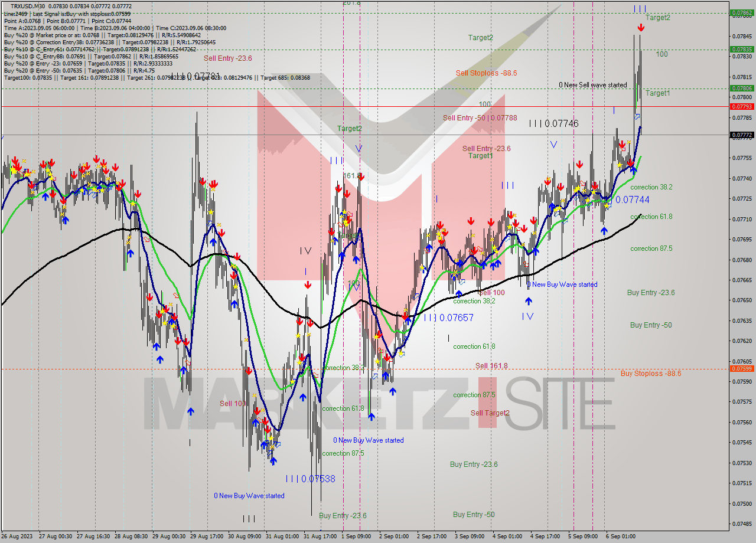The height and width of the screenshot is (543, 756).
Task: Select the blue '0.07744' price label
Action: [x=632, y=200]
